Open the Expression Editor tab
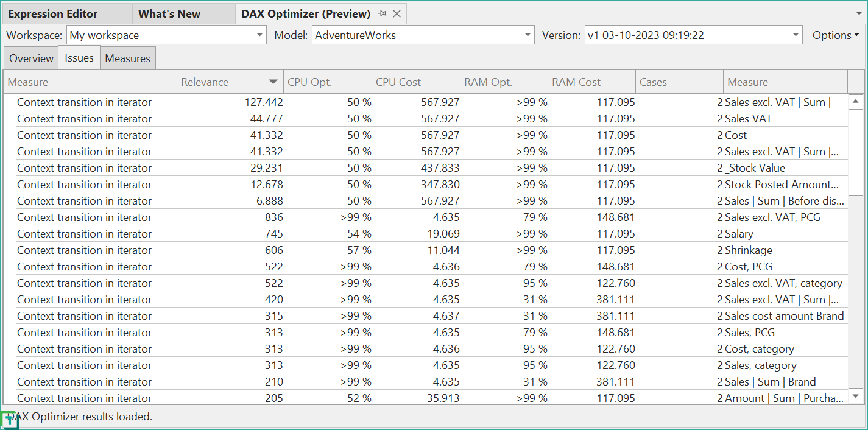The image size is (868, 430). pos(55,13)
